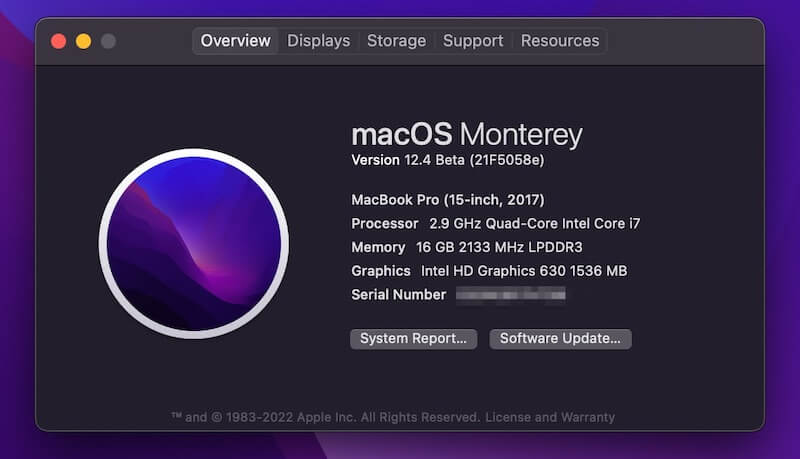Click the macOS Monterey title
This screenshot has width=800, height=459.
[466, 135]
